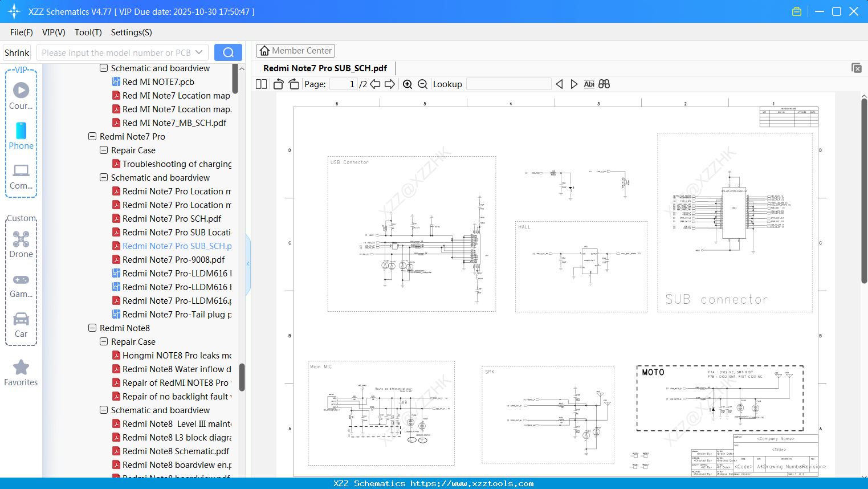
Task: Collapse the Redmi Note8 Repair Case folder
Action: (x=104, y=342)
